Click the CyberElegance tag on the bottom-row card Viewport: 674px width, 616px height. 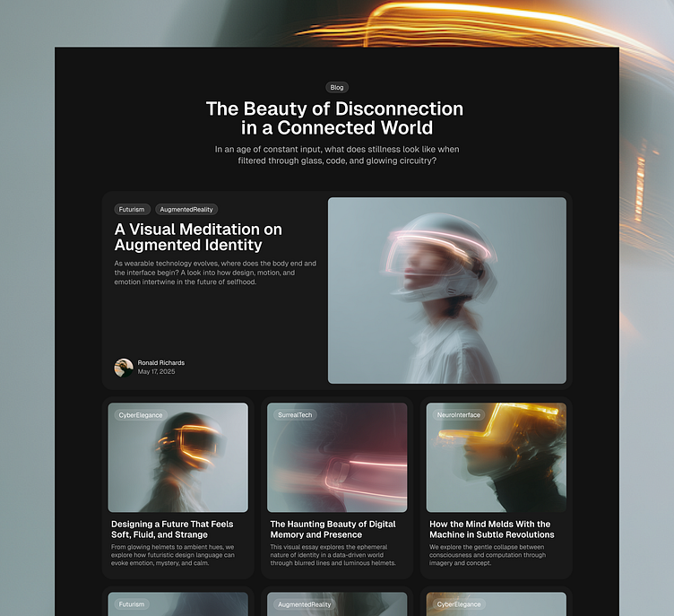coord(459,604)
